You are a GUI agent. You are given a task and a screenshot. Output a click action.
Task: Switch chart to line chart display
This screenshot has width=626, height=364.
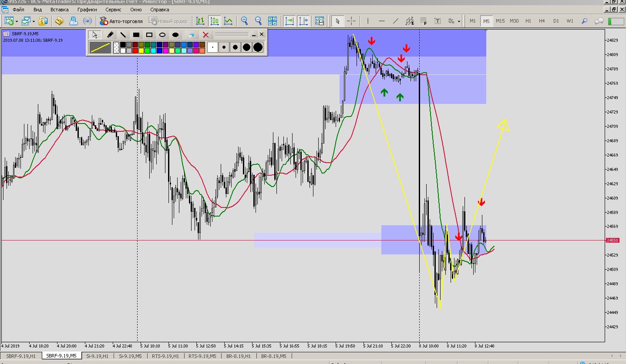coord(228,21)
